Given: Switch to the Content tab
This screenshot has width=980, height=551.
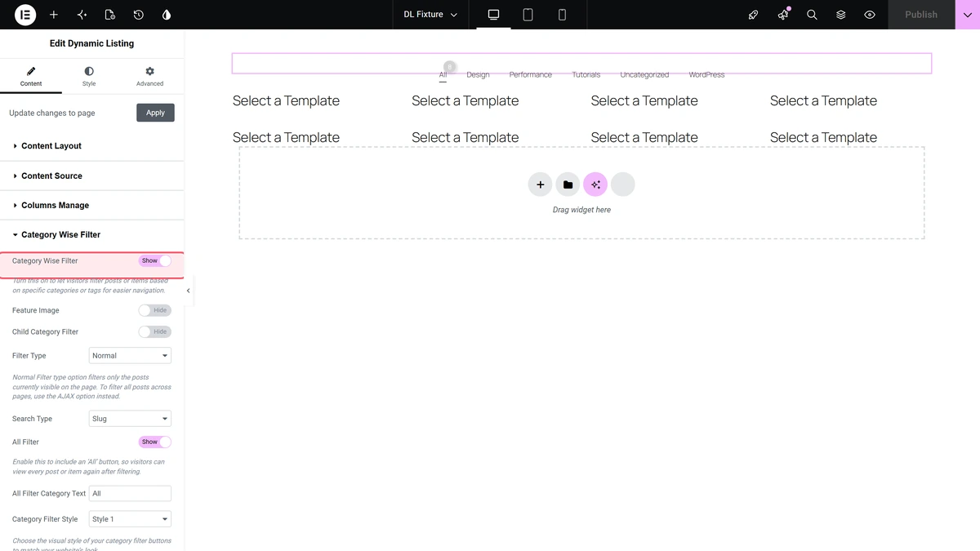Looking at the screenshot, I should [31, 78].
